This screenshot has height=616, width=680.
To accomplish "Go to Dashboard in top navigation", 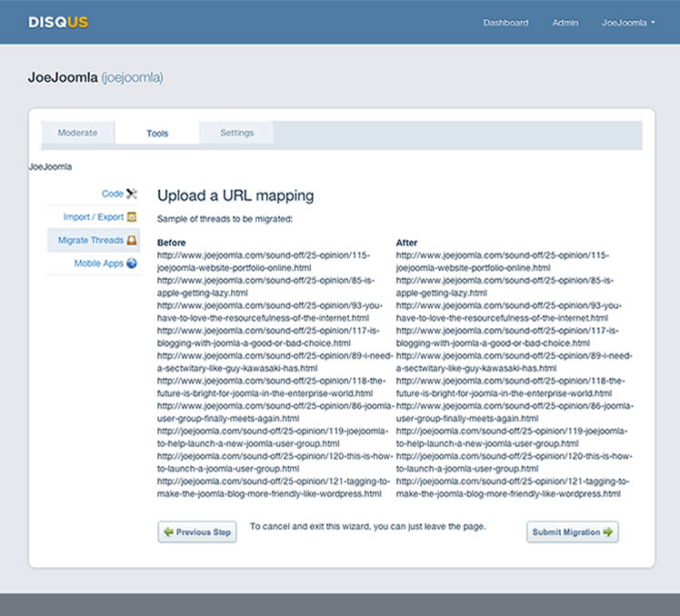I will [505, 23].
